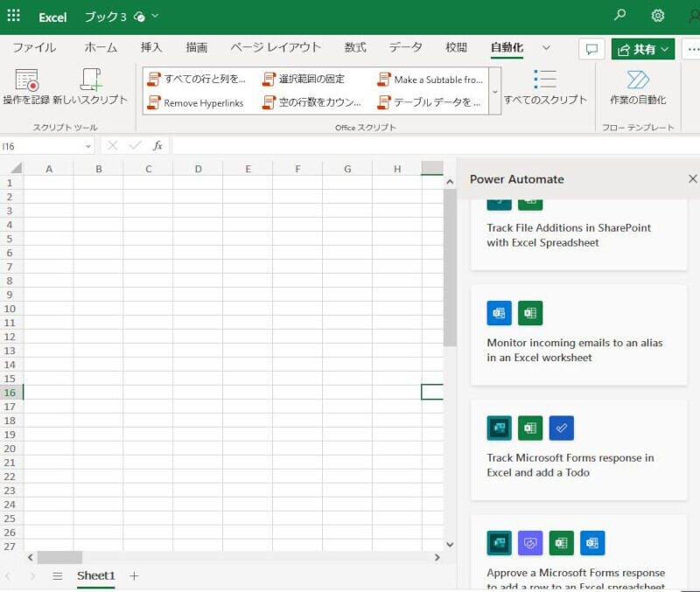Confirm formula entry with checkmark icon
Screen dimensions: 700x592
tap(135, 145)
